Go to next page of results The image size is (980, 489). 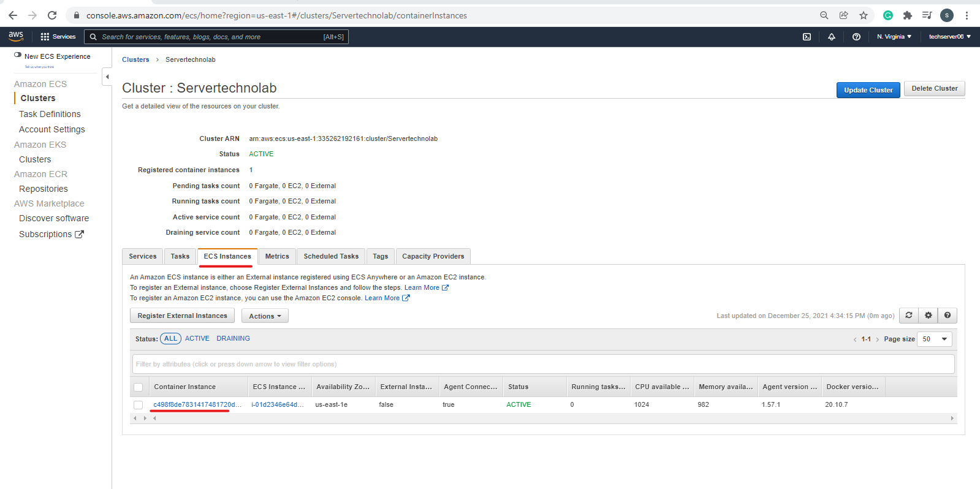pyautogui.click(x=877, y=339)
